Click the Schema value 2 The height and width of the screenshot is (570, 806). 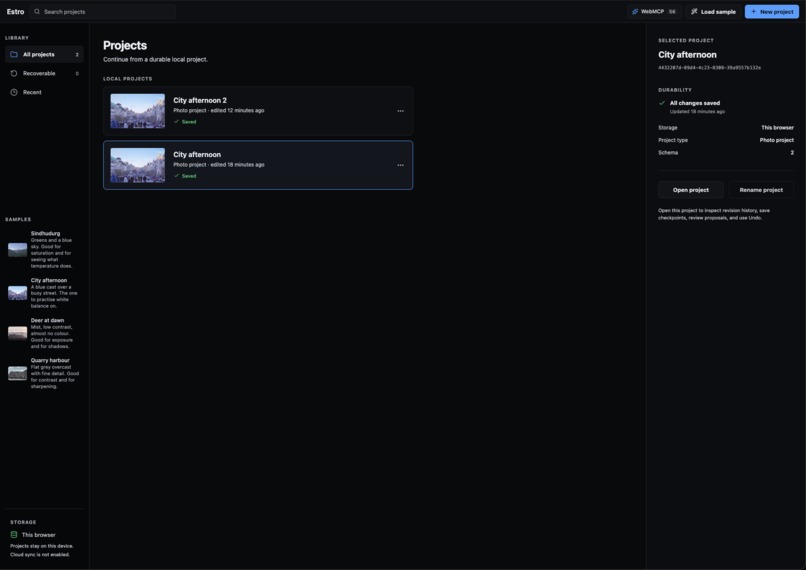point(792,153)
